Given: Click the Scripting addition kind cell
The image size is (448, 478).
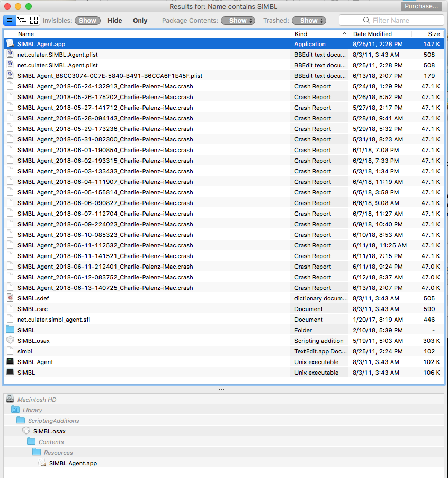Looking at the screenshot, I should (319, 341).
